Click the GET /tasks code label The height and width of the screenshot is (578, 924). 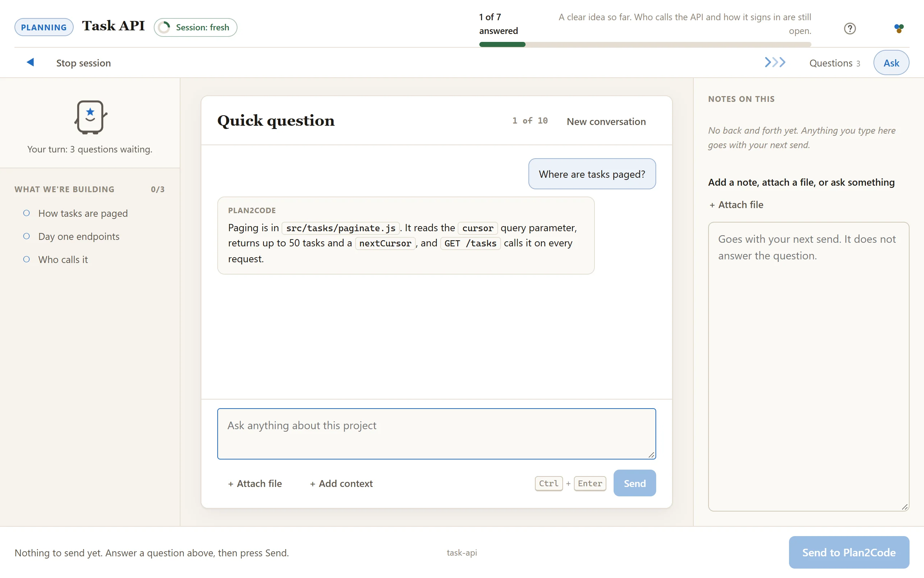[470, 243]
